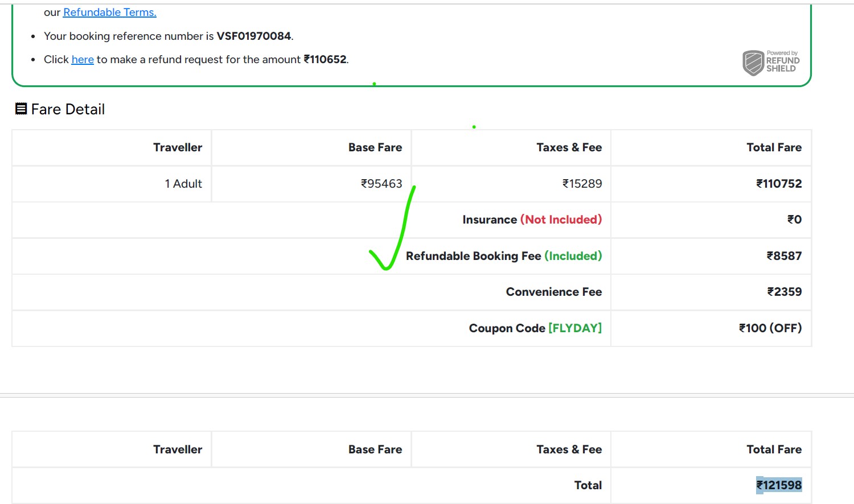Select the base fare value ₹95463
854x504 pixels.
point(381,184)
